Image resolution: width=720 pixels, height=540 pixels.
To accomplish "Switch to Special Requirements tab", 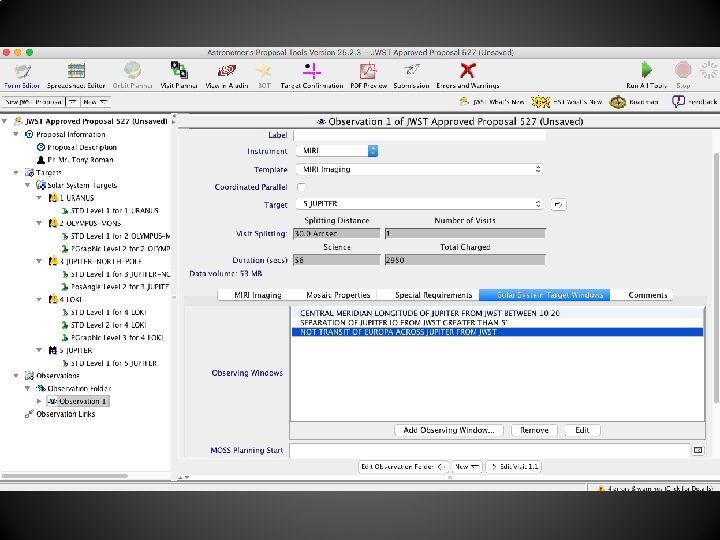I will (x=433, y=295).
